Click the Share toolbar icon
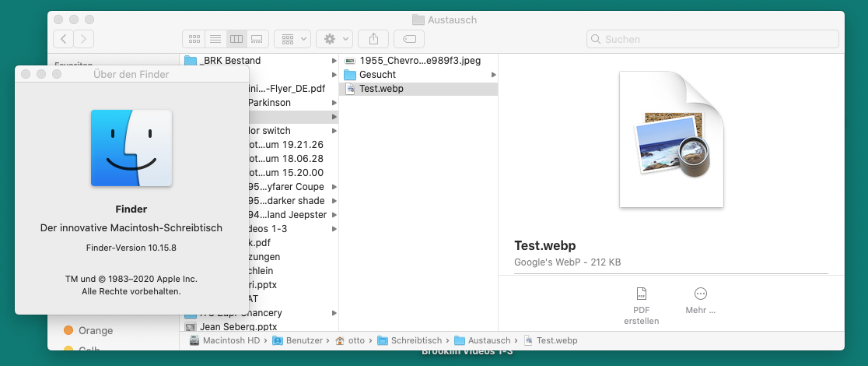The image size is (868, 366). (x=373, y=38)
